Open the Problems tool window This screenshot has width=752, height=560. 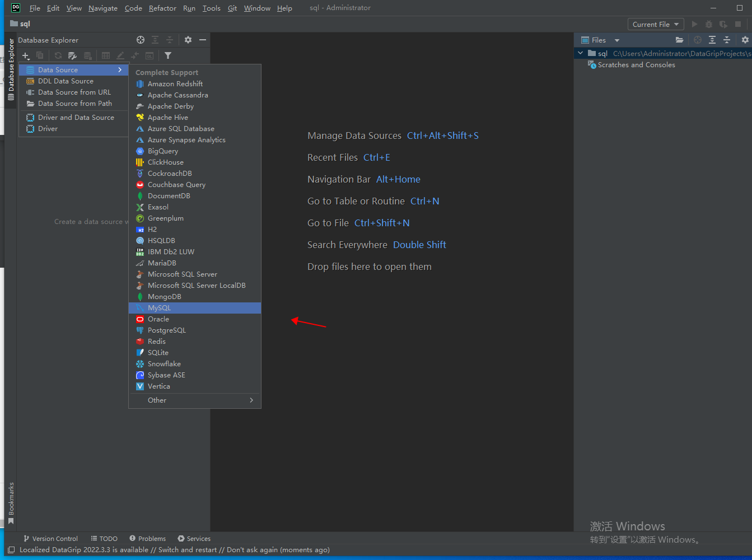[x=148, y=539]
